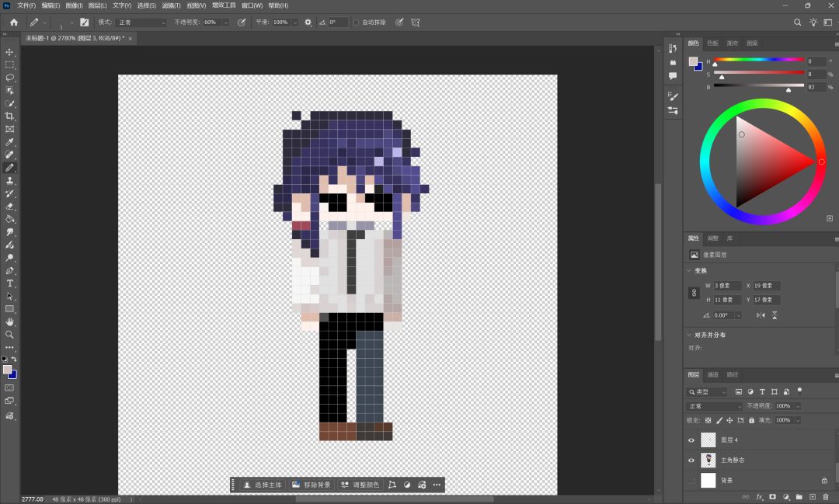Switch to the 色板 tab
Screen dimensions: 839x504
pyautogui.click(x=712, y=43)
